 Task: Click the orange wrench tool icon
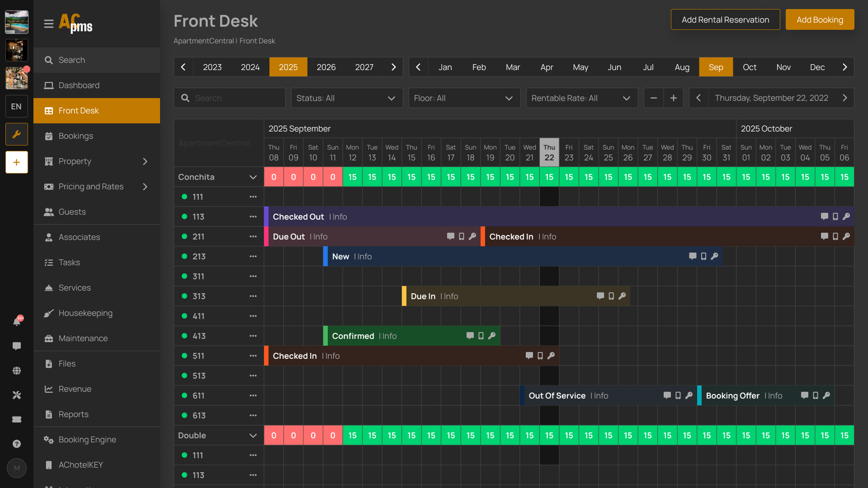(x=17, y=134)
